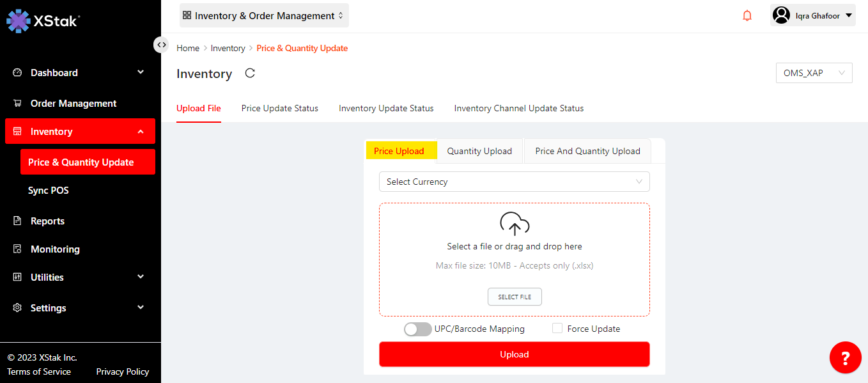Open the OMS_XAP dropdown
The height and width of the screenshot is (383, 868).
pos(813,73)
